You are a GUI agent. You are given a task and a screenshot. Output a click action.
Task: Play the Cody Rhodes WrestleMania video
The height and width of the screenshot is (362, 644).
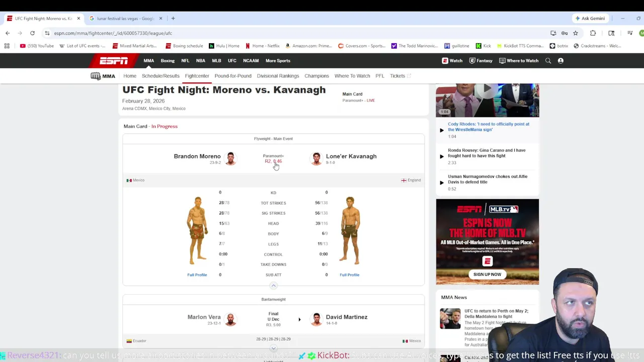442,130
